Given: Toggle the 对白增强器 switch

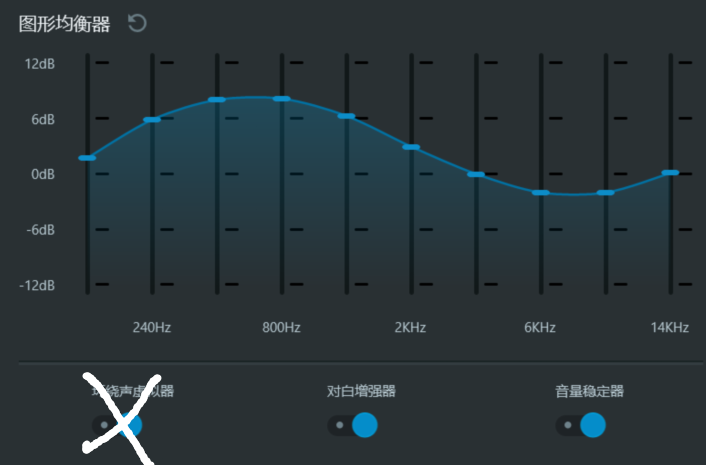Looking at the screenshot, I should coord(352,425).
